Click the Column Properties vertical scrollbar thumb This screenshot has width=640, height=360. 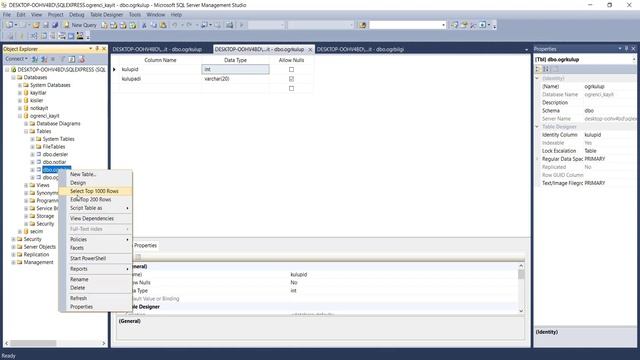click(x=521, y=274)
